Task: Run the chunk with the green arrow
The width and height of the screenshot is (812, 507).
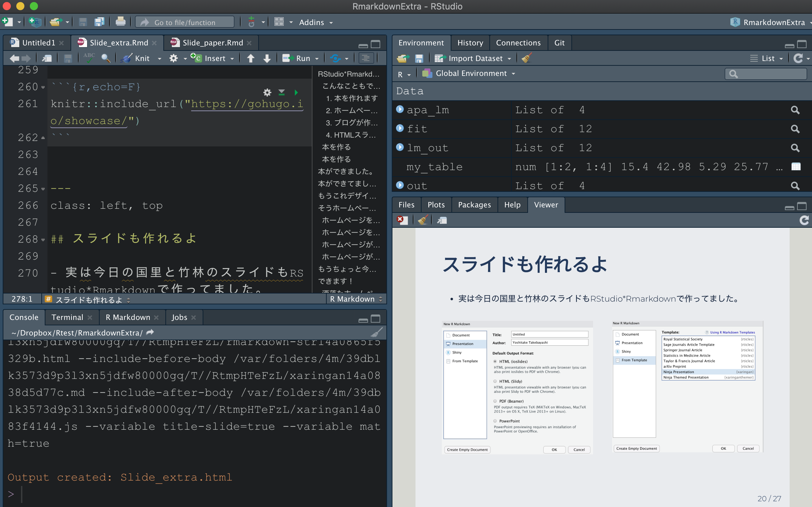Action: [296, 93]
